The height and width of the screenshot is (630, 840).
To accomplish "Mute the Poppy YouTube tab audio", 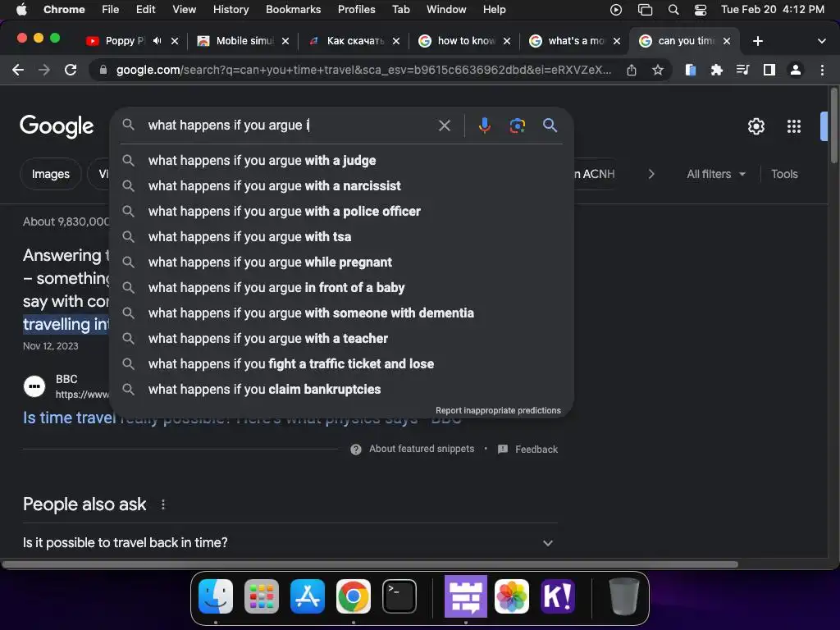I will [157, 41].
